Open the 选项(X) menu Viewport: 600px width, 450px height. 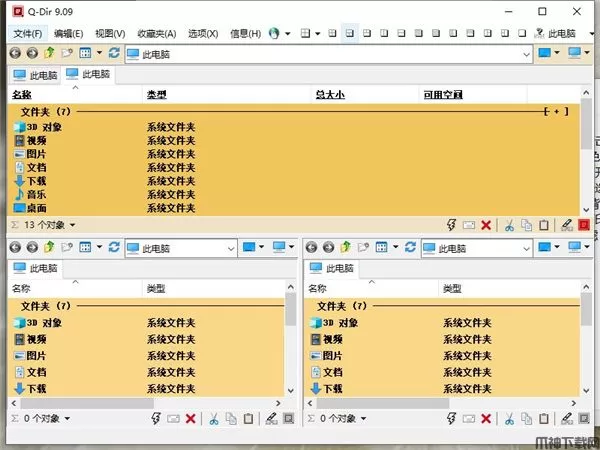tap(203, 34)
